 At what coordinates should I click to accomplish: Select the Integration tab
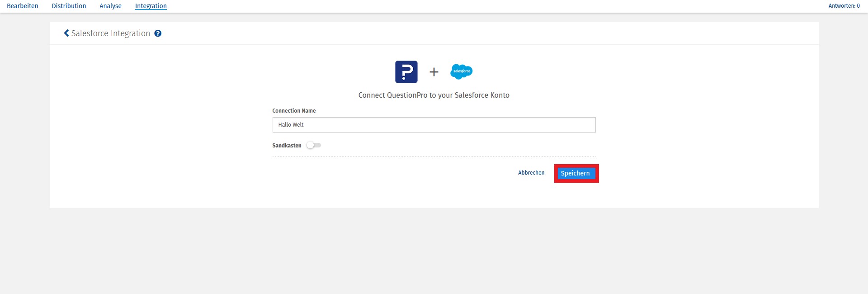151,6
